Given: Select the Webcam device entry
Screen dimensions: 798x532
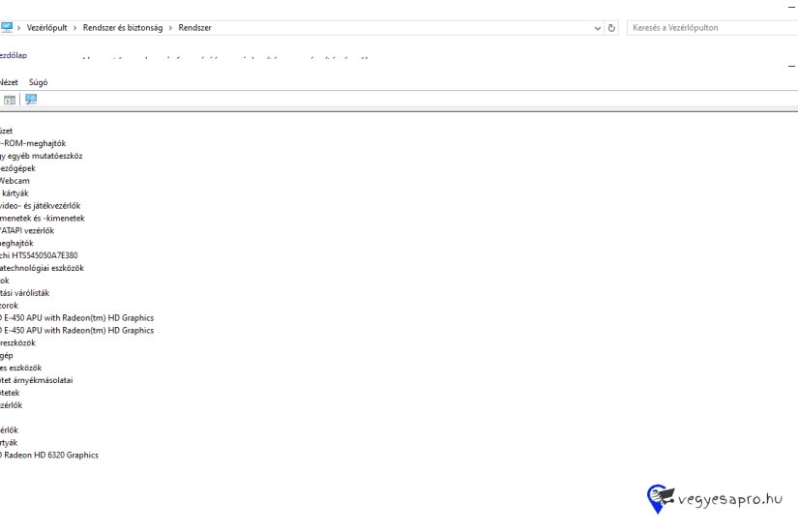Looking at the screenshot, I should [15, 181].
